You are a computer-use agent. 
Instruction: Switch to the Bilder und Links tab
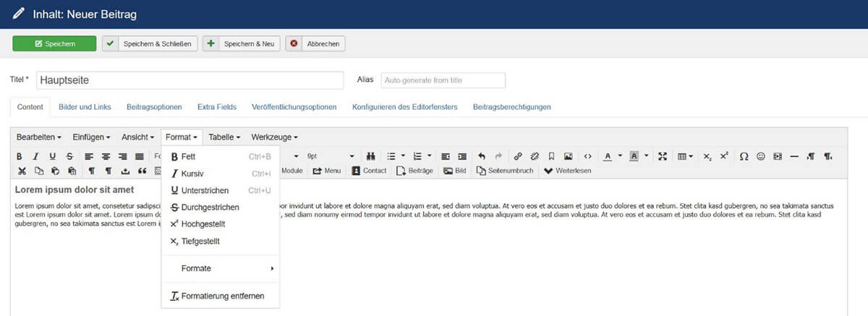[85, 107]
